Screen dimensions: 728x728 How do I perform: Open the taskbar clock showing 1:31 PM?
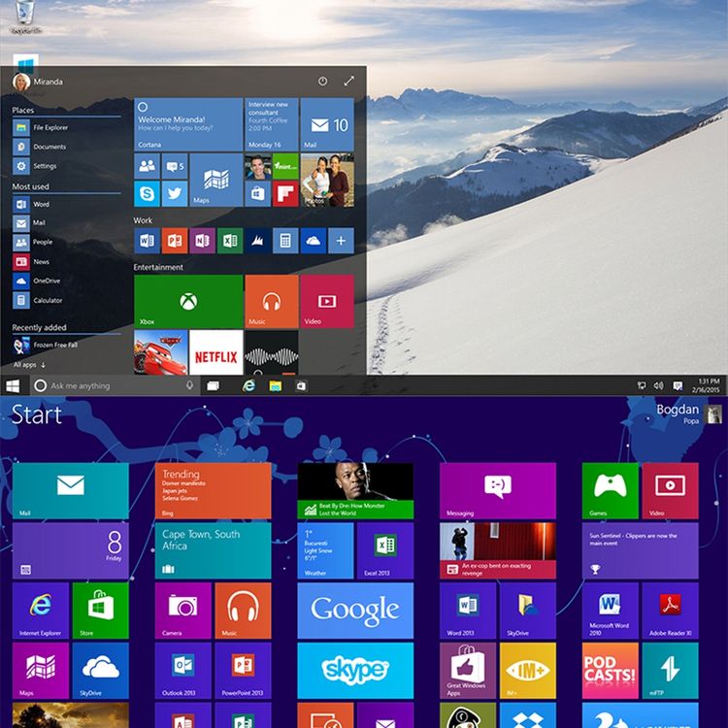(706, 385)
